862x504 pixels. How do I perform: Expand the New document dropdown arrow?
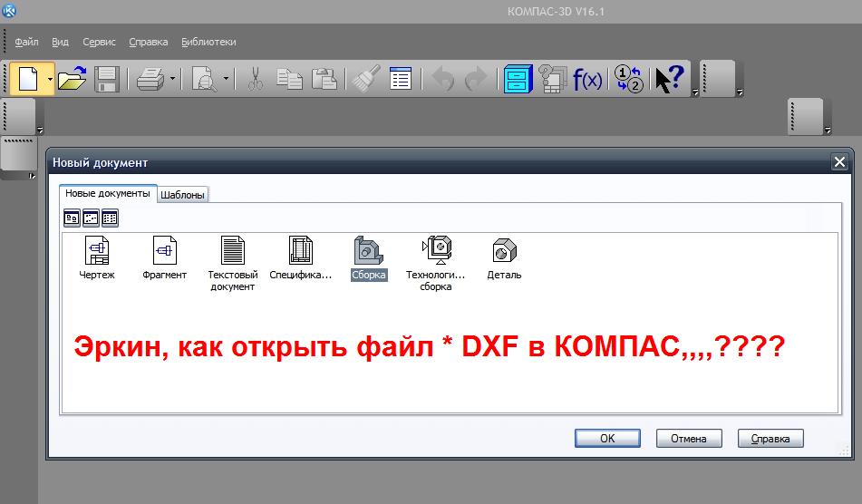[x=50, y=79]
